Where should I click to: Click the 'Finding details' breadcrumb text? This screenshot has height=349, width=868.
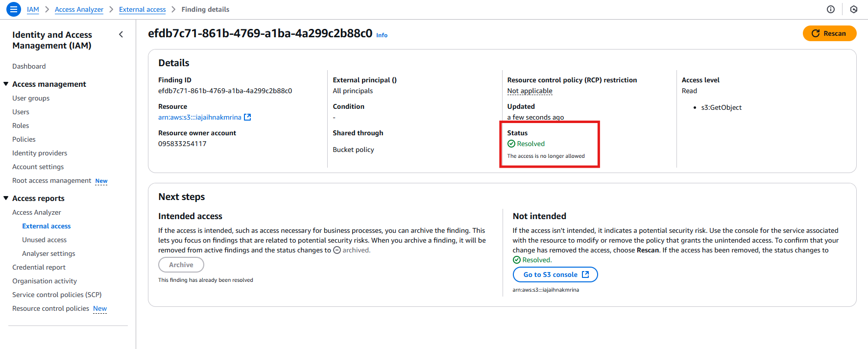[x=205, y=9]
